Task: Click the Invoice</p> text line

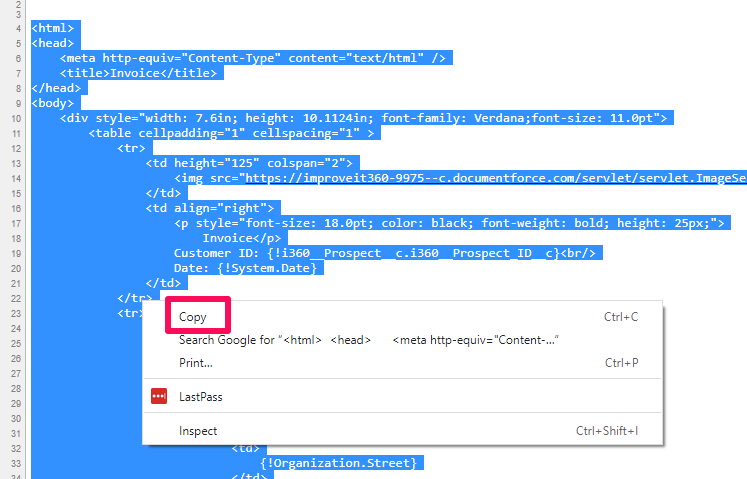Action: coord(242,238)
